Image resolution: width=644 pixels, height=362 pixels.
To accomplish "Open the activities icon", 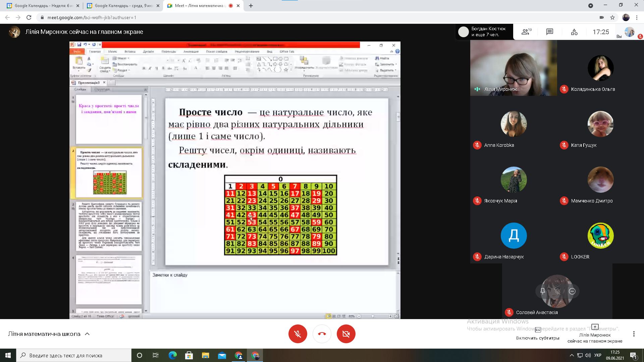I will (x=574, y=32).
